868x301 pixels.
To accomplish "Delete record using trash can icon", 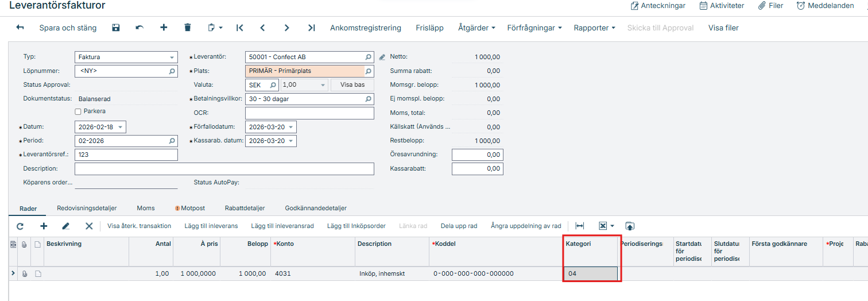I will pyautogui.click(x=188, y=28).
